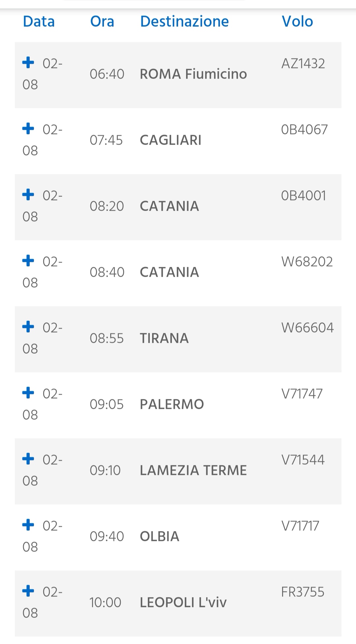Tap the LAMEZIA TERME destination text

[x=193, y=470]
